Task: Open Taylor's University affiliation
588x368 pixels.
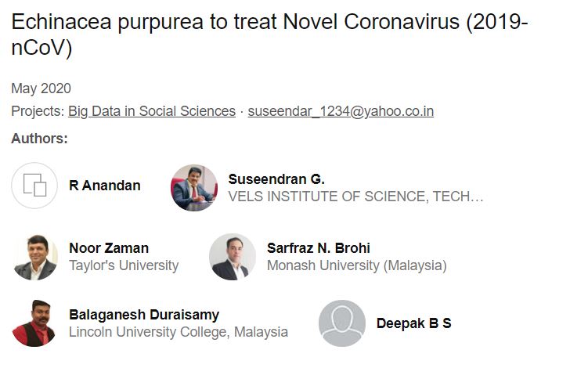Action: pyautogui.click(x=124, y=265)
